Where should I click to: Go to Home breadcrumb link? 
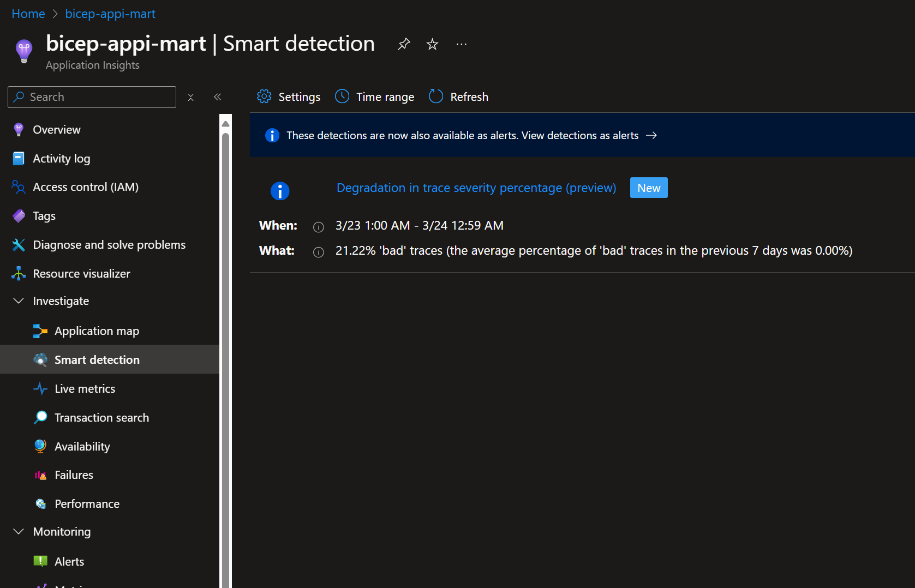28,14
